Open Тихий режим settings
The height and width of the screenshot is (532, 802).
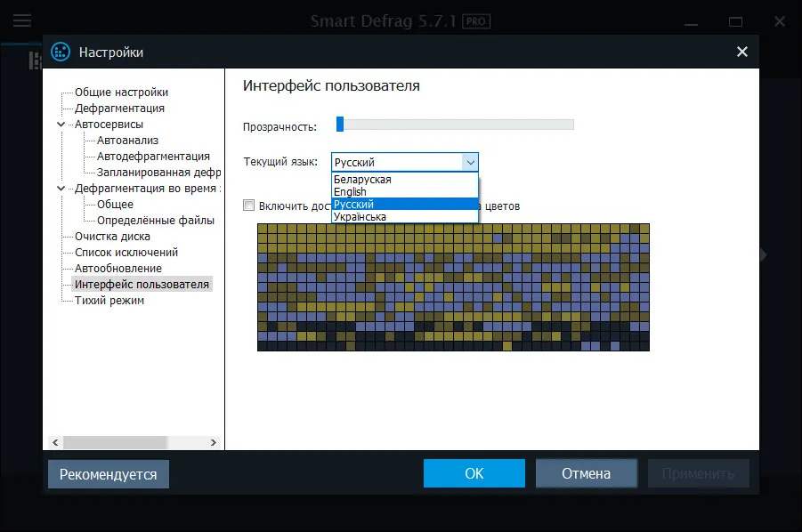point(109,301)
